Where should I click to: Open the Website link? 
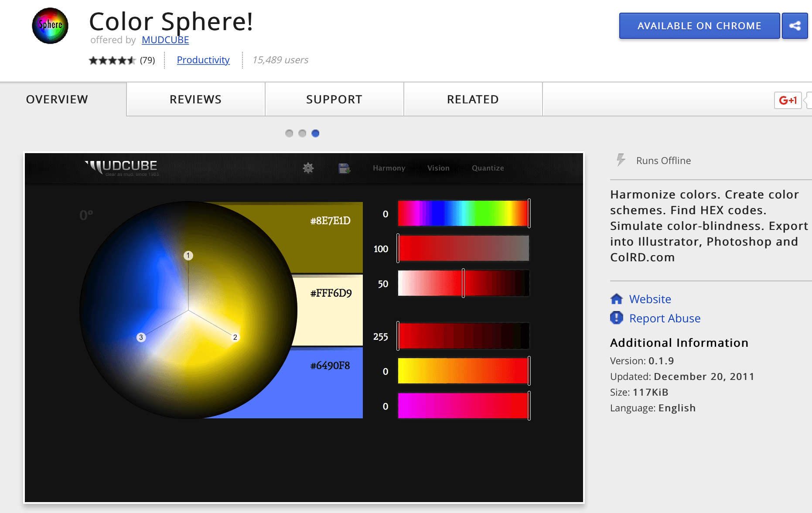tap(650, 299)
